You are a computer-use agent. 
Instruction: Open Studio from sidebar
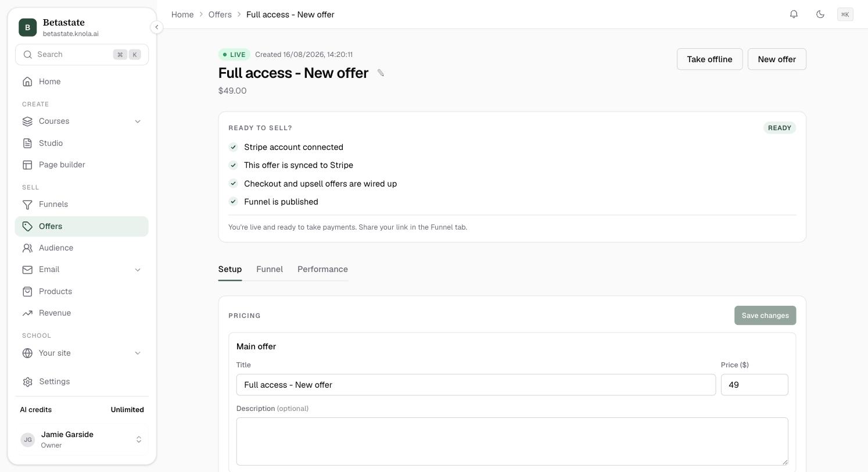[x=81, y=143]
